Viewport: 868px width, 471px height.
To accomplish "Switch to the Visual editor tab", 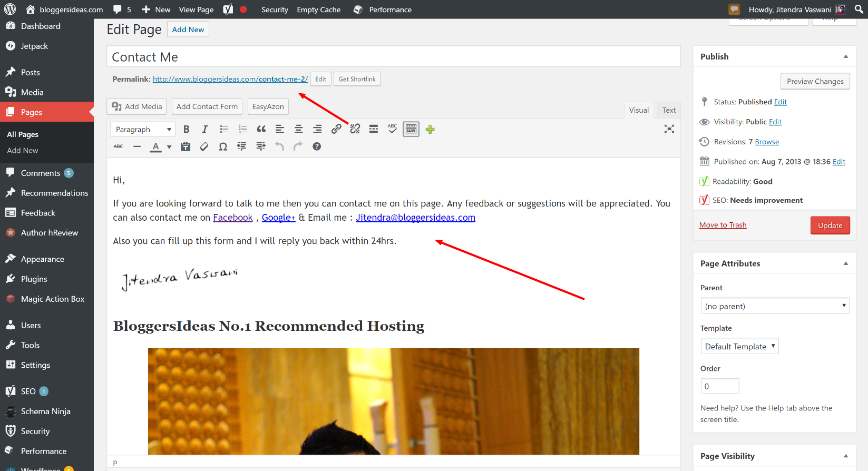I will (x=639, y=110).
